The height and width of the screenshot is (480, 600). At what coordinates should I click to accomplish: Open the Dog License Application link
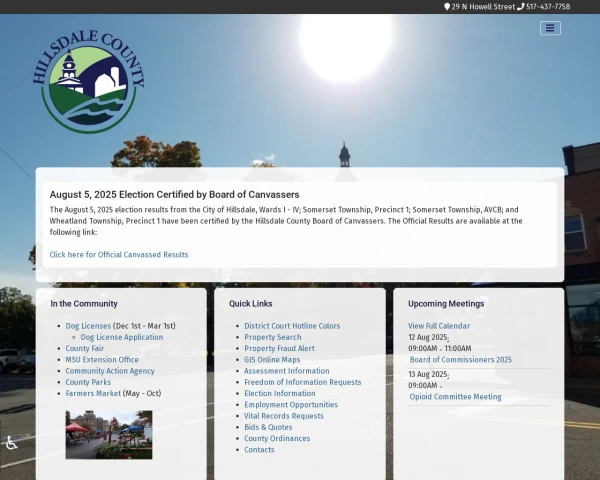(122, 337)
